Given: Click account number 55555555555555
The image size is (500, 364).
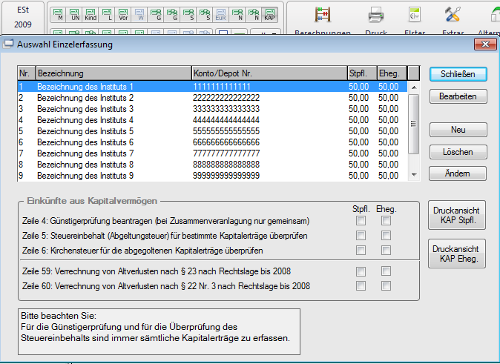Looking at the screenshot, I should click(226, 131).
